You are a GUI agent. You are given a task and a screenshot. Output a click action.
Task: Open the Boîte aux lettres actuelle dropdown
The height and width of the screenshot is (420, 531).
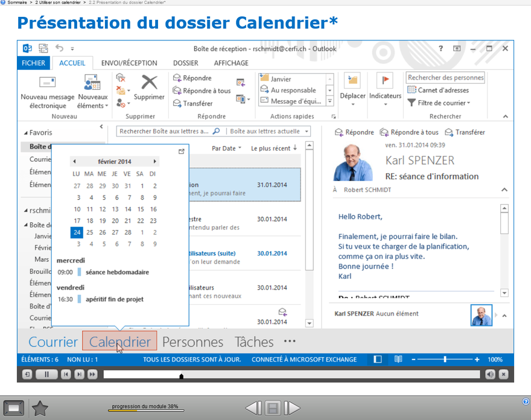269,131
